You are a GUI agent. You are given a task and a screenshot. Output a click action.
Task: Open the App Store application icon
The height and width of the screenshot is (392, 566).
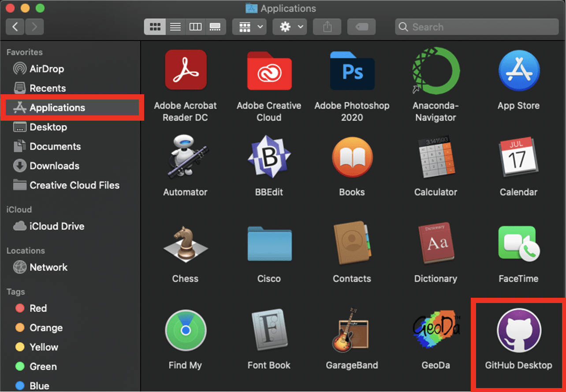[x=519, y=70]
